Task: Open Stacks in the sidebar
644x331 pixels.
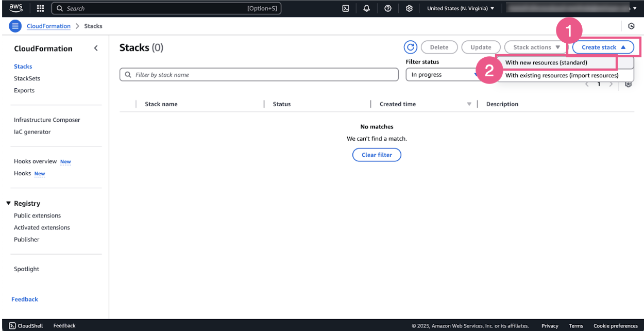Action: 23,67
